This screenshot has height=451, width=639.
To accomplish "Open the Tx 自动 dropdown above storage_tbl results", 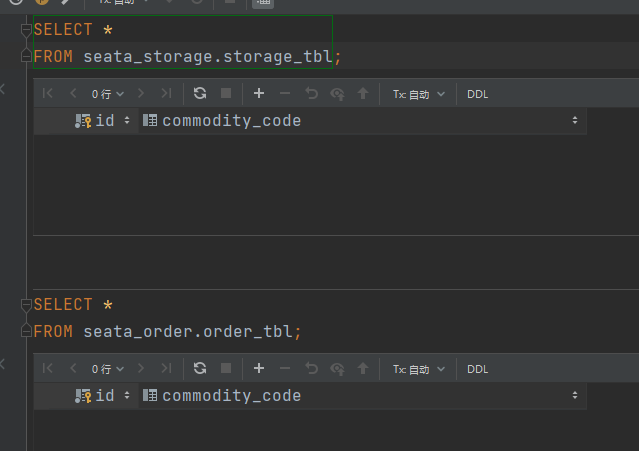I will 418,94.
